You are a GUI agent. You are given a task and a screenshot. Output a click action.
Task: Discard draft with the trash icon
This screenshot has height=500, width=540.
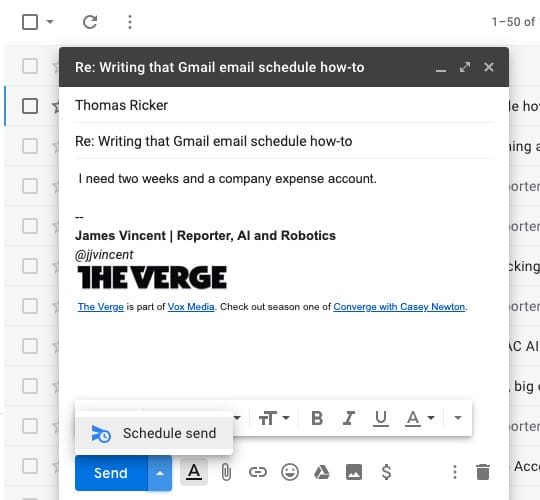click(483, 472)
